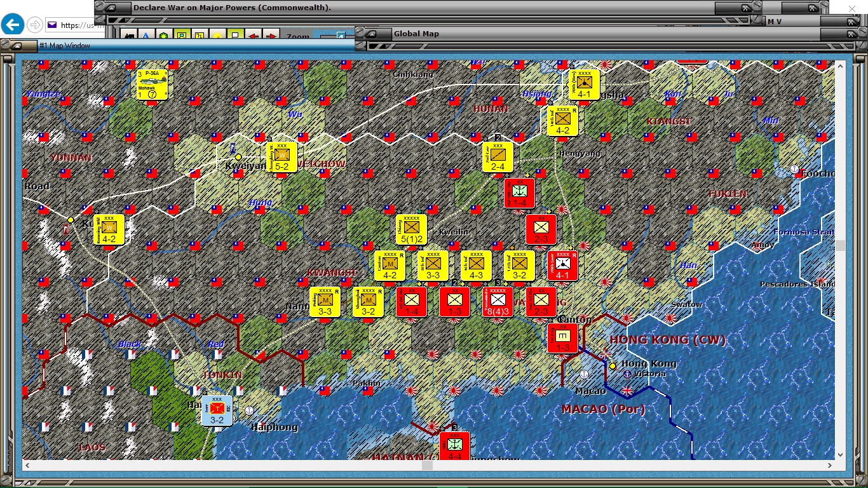868x488 pixels.
Task: Click the MACAO (Por) map label
Action: click(604, 409)
